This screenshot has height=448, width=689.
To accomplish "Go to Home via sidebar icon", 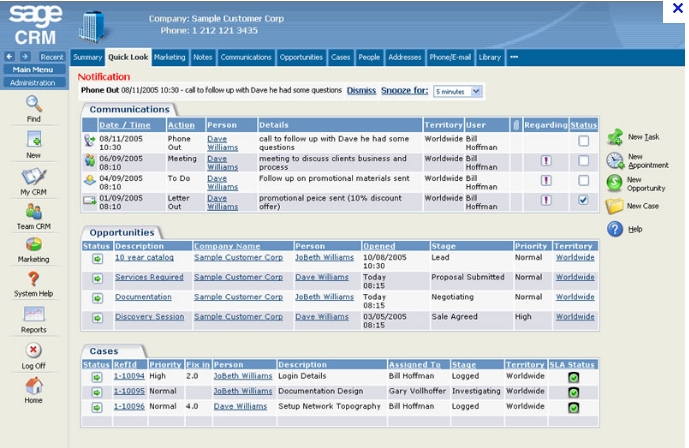I will 33,386.
